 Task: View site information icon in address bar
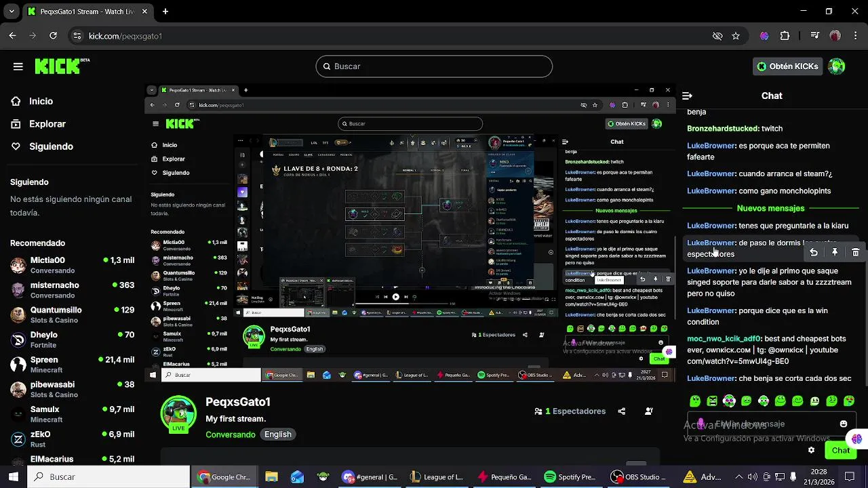(x=77, y=36)
